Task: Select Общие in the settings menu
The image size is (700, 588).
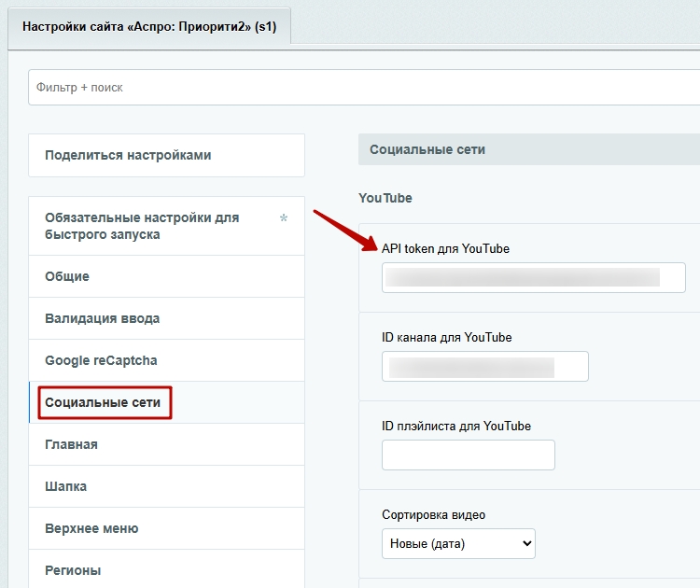Action: click(x=166, y=276)
